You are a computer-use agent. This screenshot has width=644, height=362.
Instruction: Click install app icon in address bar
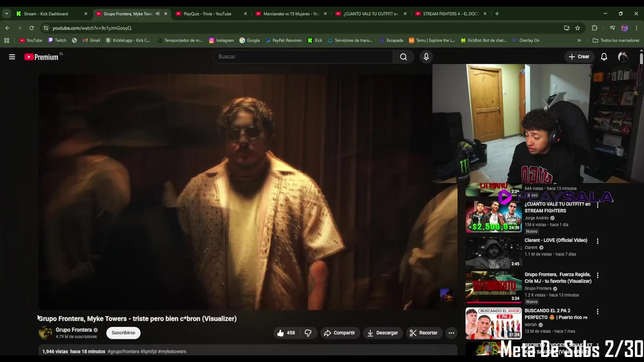[567, 28]
